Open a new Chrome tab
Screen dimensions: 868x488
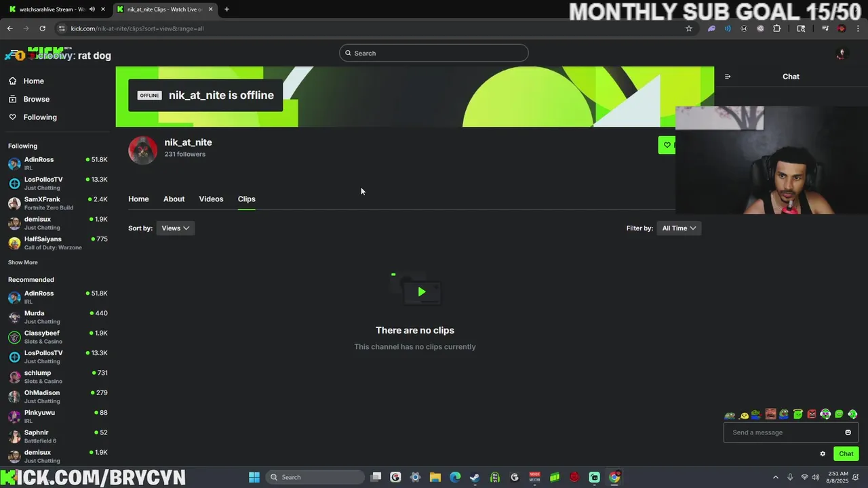coord(226,9)
